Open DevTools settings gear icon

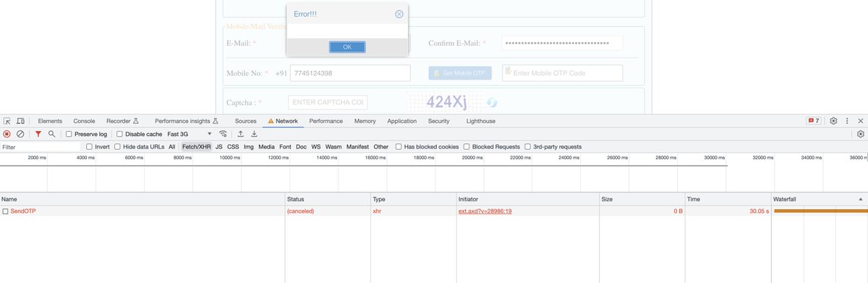[833, 121]
